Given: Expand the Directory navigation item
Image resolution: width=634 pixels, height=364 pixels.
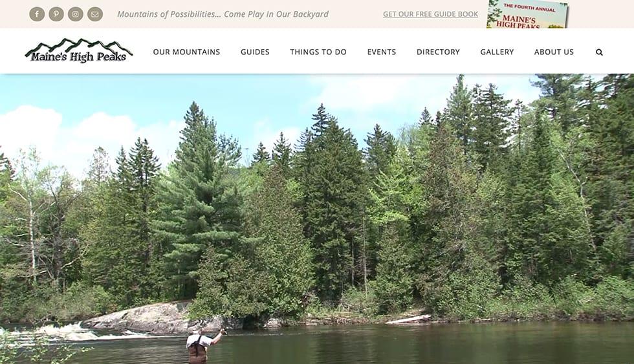Looking at the screenshot, I should point(439,52).
